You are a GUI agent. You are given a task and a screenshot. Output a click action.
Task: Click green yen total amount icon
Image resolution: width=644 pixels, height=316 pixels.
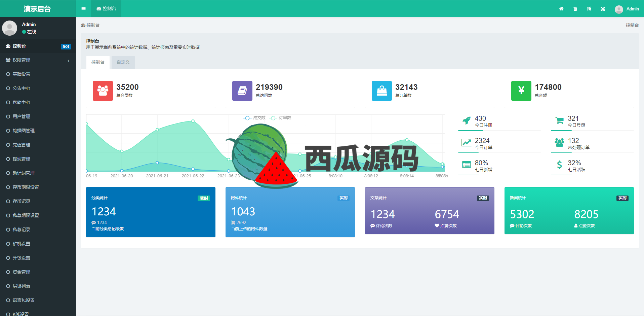pos(521,91)
